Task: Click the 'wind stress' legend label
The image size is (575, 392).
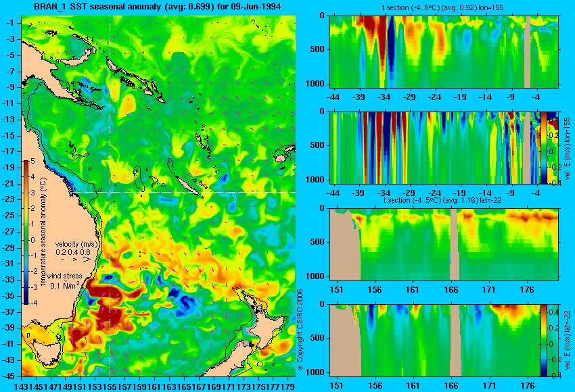Action: click(x=64, y=276)
